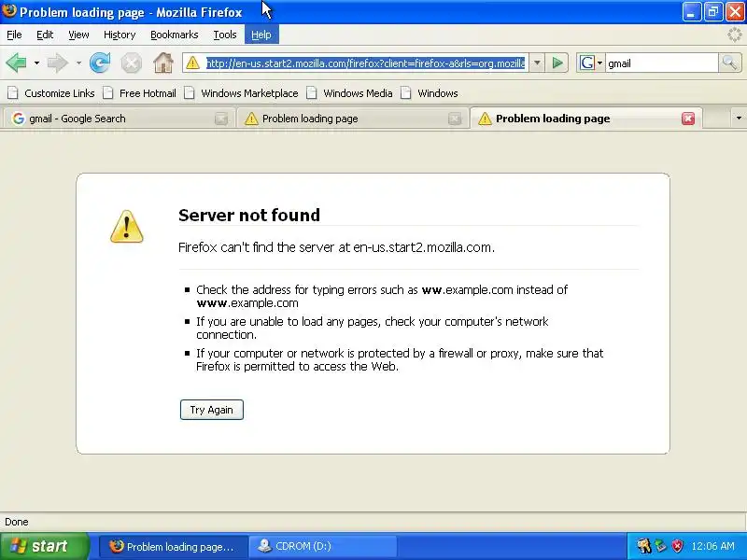Click the Done status bar text
Viewport: 747px width, 560px height.
pos(17,522)
